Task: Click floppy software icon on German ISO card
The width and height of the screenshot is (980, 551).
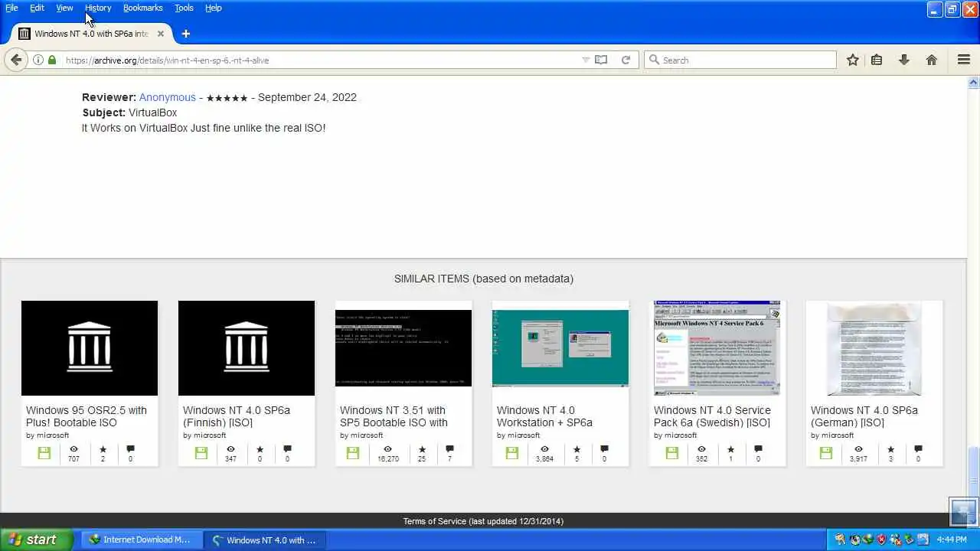Action: click(825, 453)
